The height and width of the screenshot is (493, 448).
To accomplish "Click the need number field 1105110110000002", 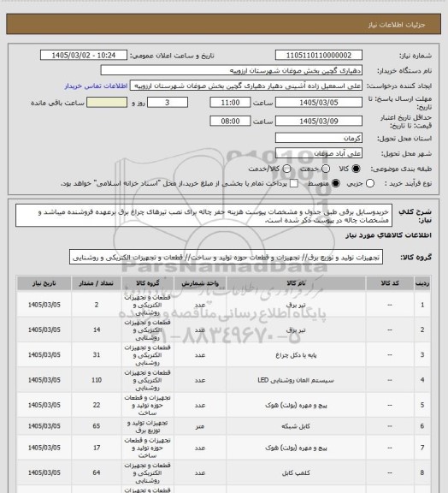I will 319,56.
